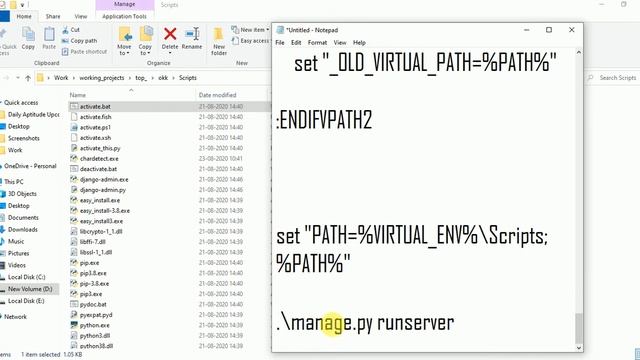Open Notepad View menu

pos(340,42)
